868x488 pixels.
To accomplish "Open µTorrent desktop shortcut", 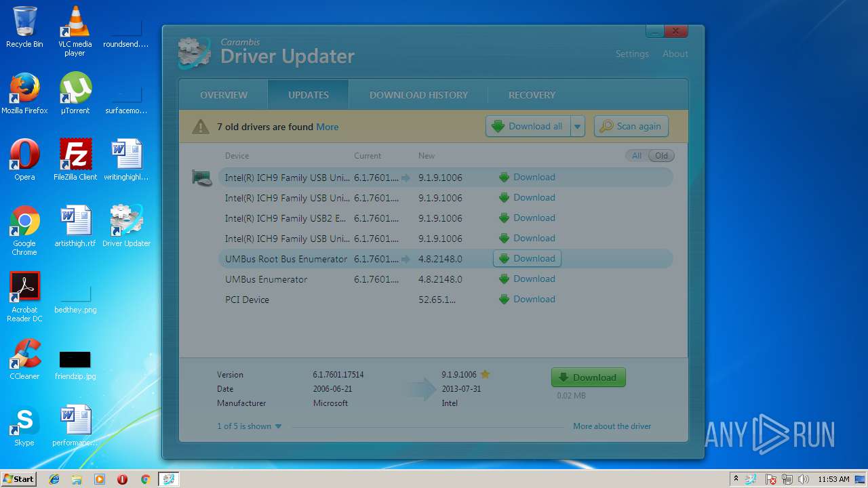I will click(75, 94).
